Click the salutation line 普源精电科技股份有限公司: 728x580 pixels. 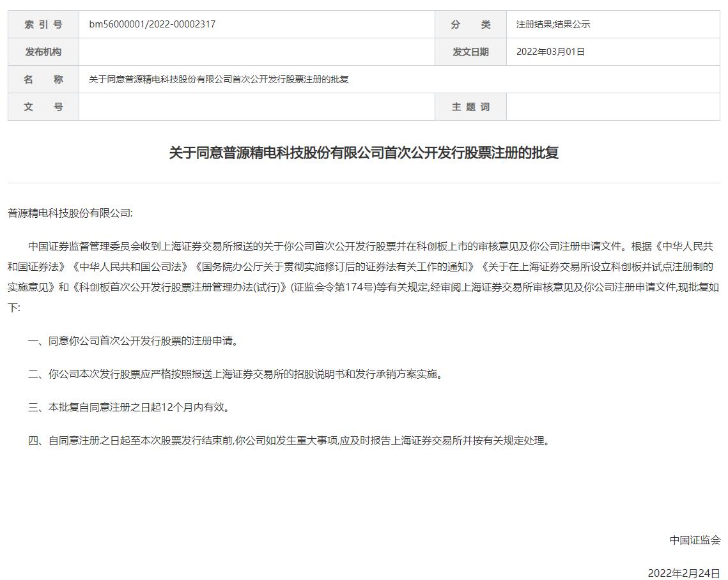pos(70,213)
